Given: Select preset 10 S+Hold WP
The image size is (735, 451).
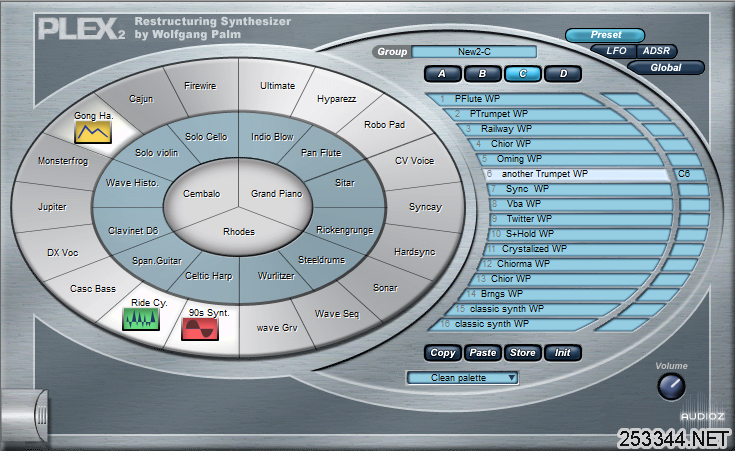Looking at the screenshot, I should [579, 234].
